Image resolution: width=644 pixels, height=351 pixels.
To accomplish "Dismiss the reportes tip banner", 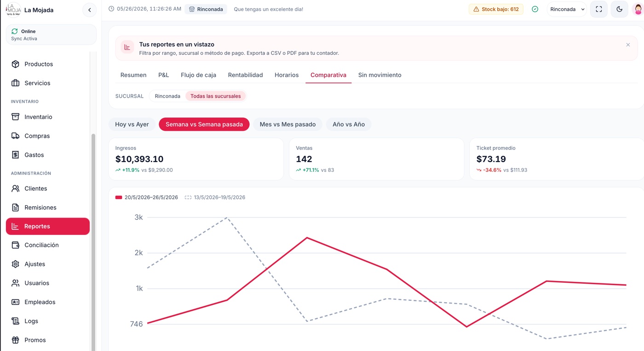I will point(628,45).
